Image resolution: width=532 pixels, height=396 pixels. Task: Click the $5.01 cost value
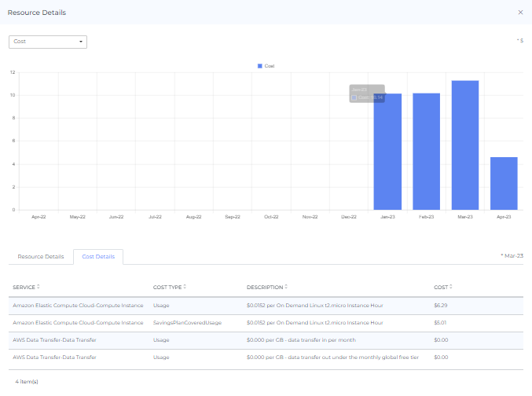(x=440, y=322)
